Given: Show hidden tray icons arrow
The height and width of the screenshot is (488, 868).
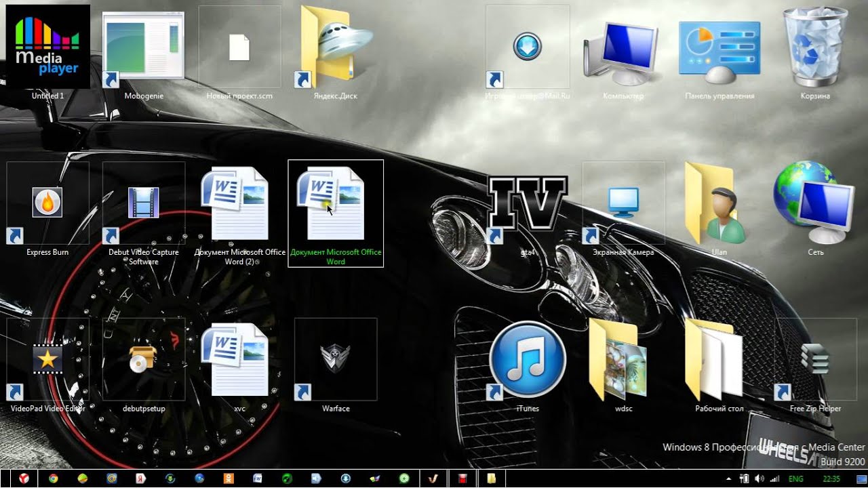Looking at the screenshot, I should point(730,479).
